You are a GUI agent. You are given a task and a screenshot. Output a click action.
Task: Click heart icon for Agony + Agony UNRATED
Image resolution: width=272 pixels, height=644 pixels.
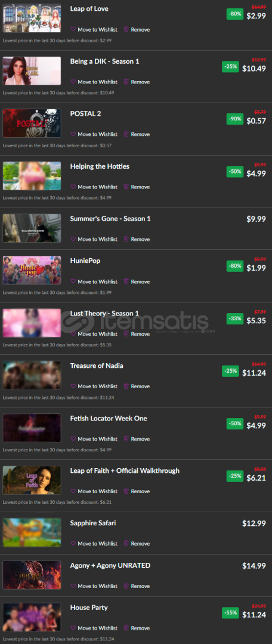pos(73,586)
